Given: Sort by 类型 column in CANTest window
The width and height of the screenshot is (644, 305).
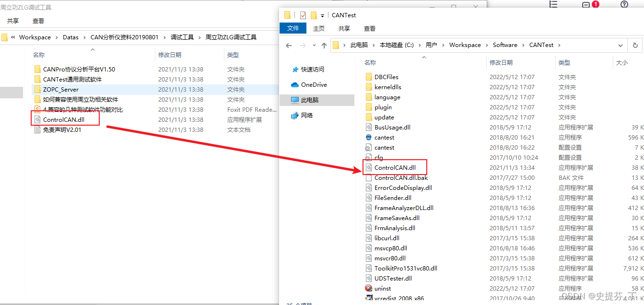Looking at the screenshot, I should pyautogui.click(x=564, y=62).
